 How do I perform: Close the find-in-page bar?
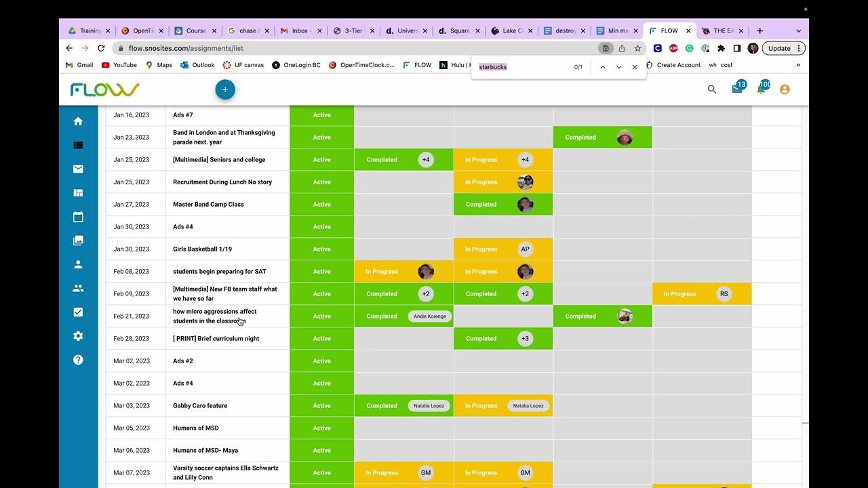[635, 67]
